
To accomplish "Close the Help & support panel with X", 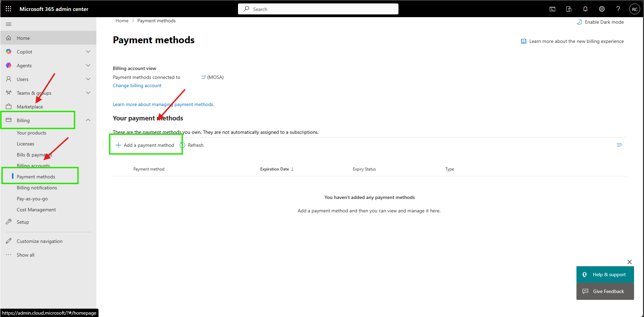I will [x=630, y=262].
